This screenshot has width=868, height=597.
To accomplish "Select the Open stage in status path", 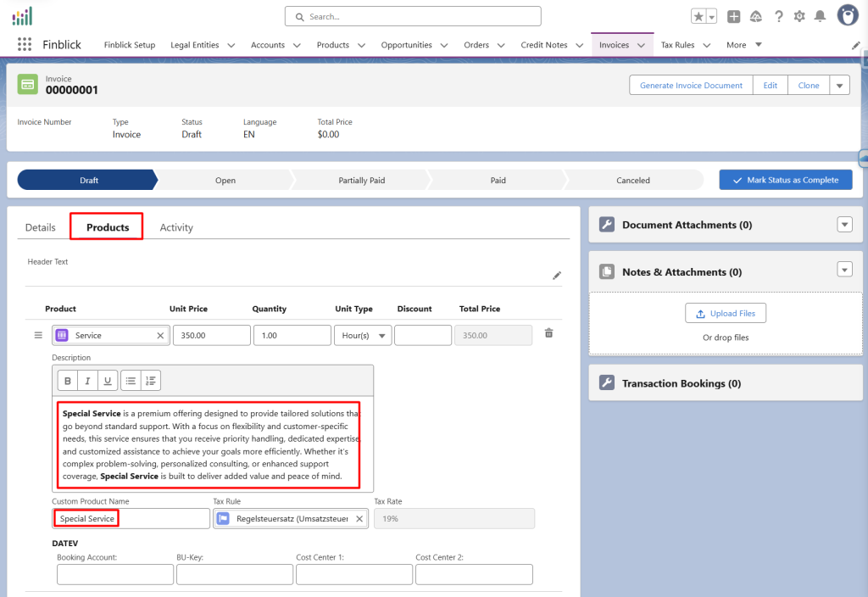I will [x=225, y=180].
